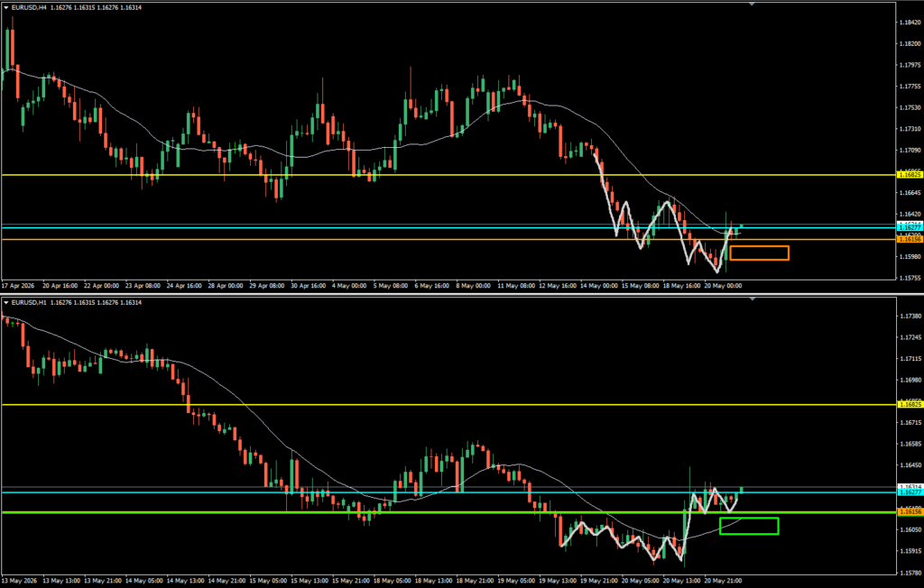Open the EURUSD,H4 chart title dropdown triangle
Screen dimensions: 924x588
point(6,7)
